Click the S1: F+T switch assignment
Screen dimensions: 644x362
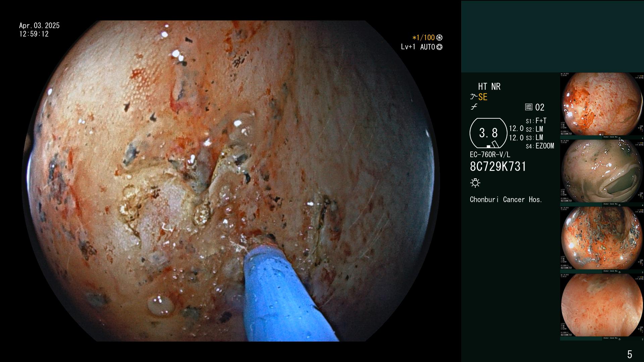pos(536,121)
